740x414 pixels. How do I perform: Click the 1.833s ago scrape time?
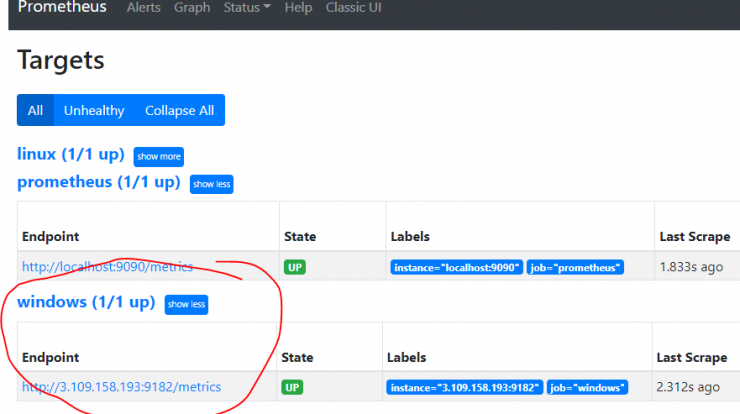pos(691,267)
